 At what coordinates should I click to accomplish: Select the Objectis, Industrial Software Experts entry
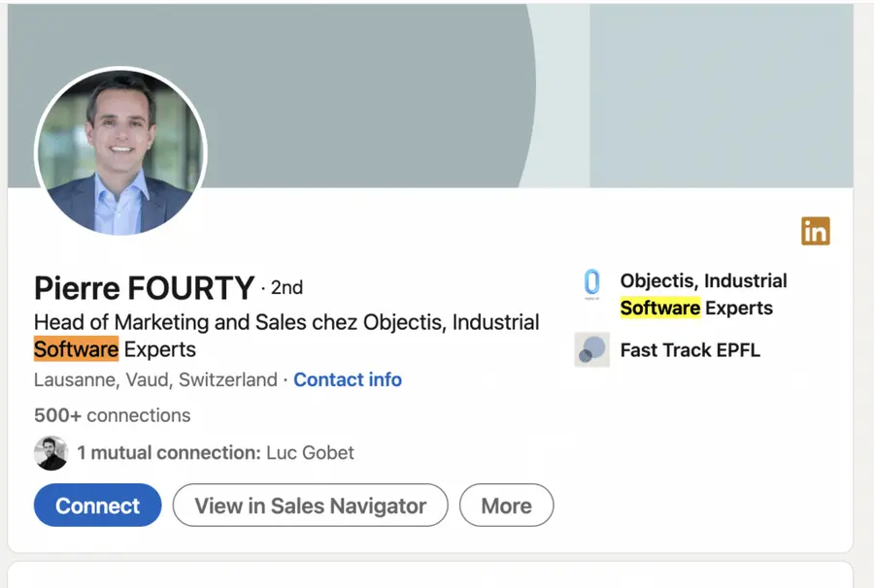coord(703,294)
